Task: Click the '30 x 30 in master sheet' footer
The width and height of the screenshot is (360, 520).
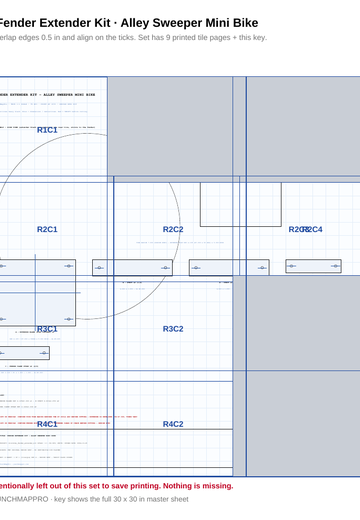Action: pyautogui.click(x=94, y=499)
